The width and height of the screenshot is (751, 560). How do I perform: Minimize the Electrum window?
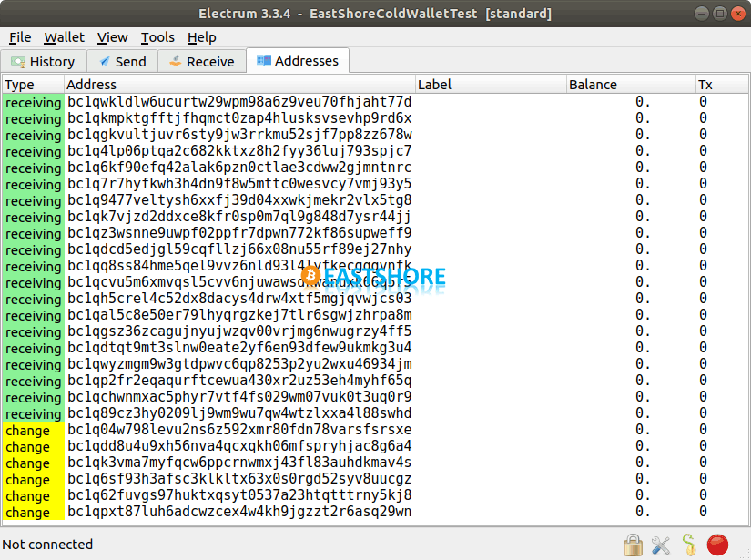[701, 14]
